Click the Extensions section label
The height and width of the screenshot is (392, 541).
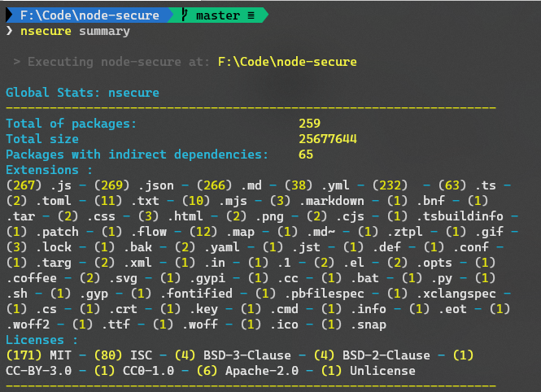pyautogui.click(x=50, y=170)
